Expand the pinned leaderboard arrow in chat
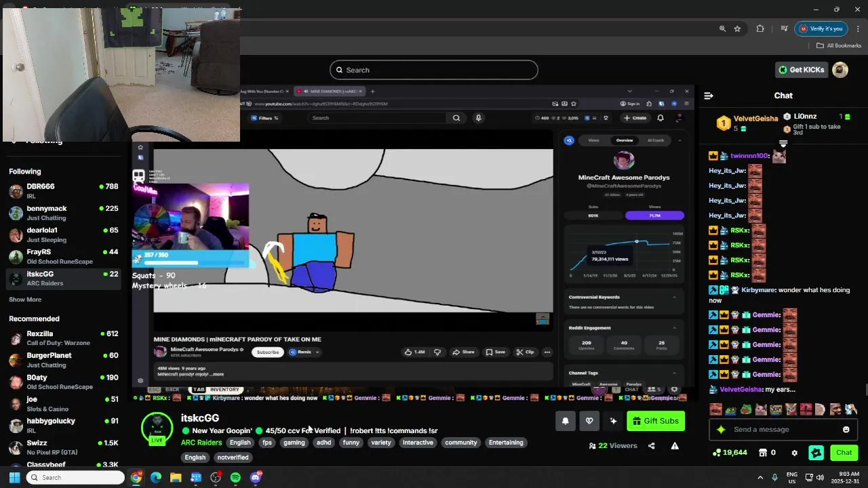868x488 pixels. 783,144
